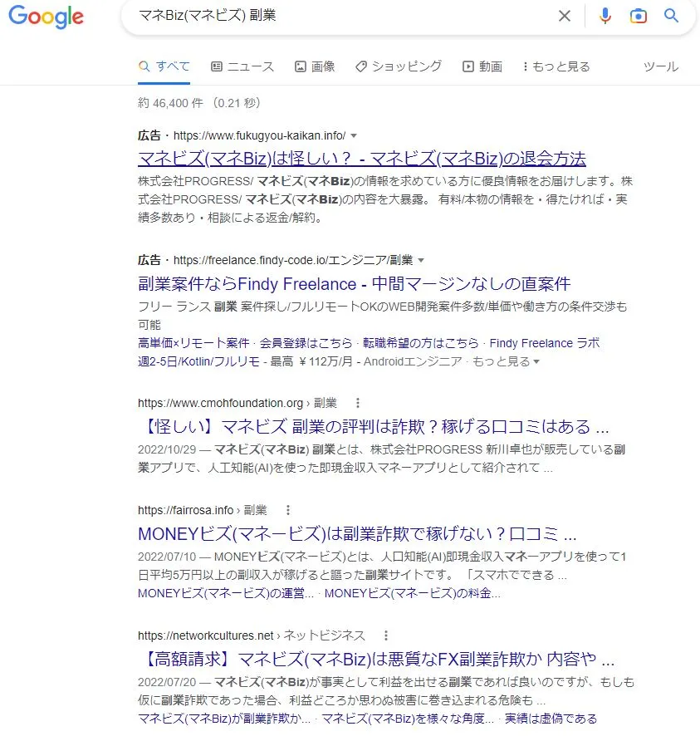700x736 pixels.
Task: Open three-dot menu for cmohfoundation.org result
Action: (x=358, y=403)
